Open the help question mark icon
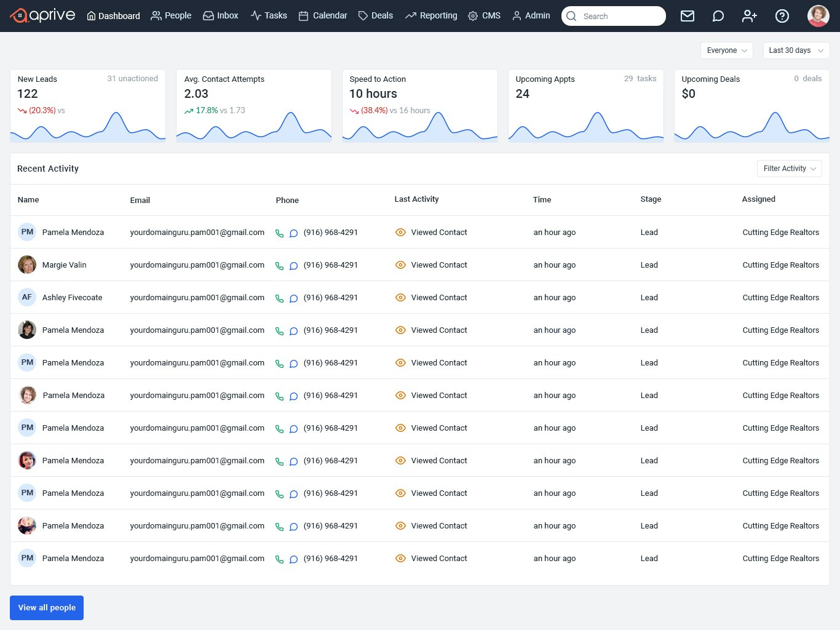 (782, 16)
